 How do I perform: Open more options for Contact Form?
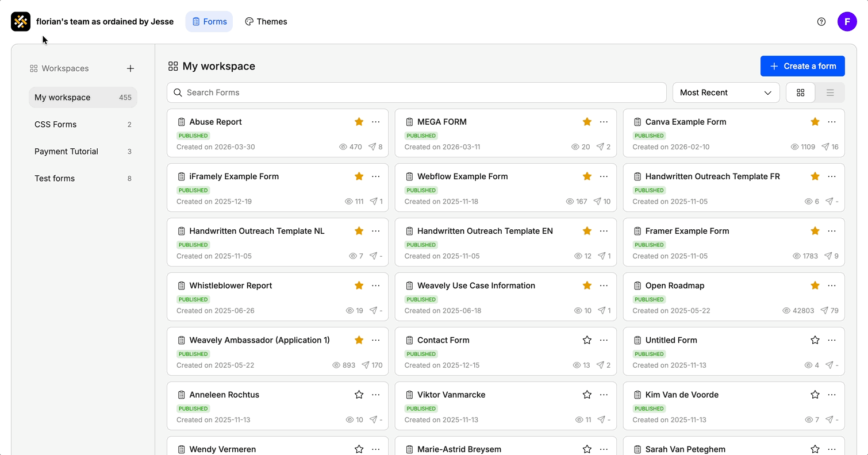604,340
